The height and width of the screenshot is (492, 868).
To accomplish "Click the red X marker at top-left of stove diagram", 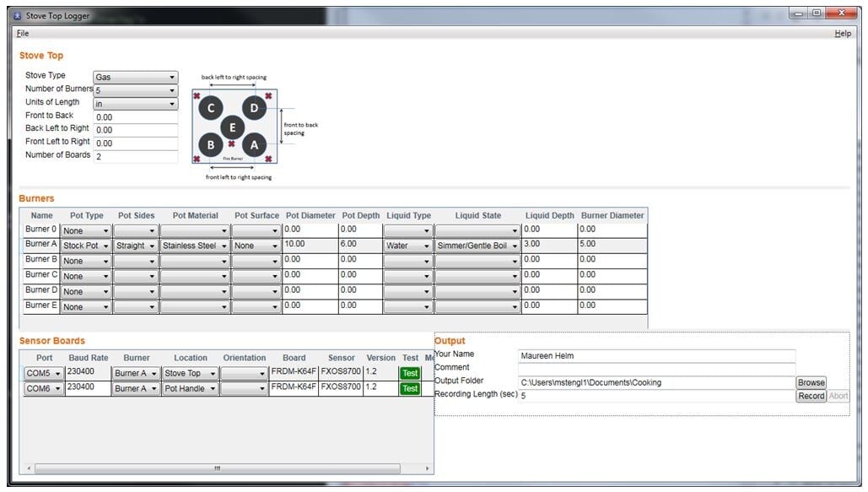I will point(197,96).
